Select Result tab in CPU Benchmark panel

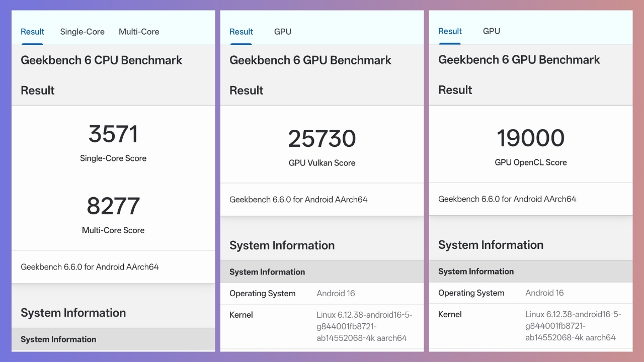32,32
